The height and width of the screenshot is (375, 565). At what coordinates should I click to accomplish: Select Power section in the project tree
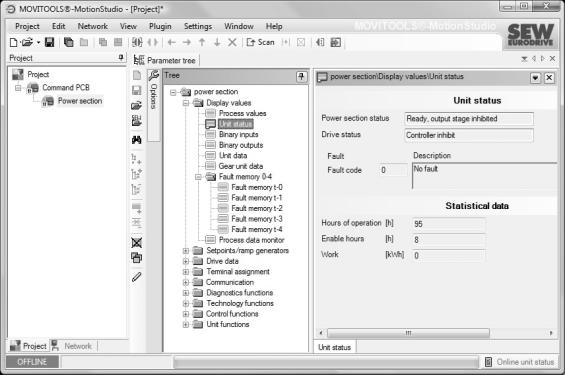click(80, 101)
